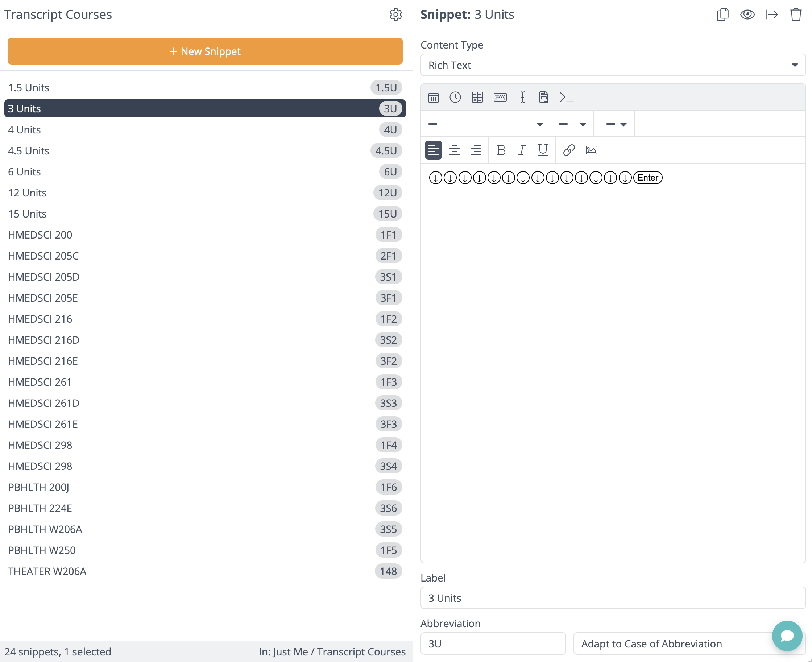
Task: Click the date/time math calculator icon
Action: pyautogui.click(x=477, y=97)
